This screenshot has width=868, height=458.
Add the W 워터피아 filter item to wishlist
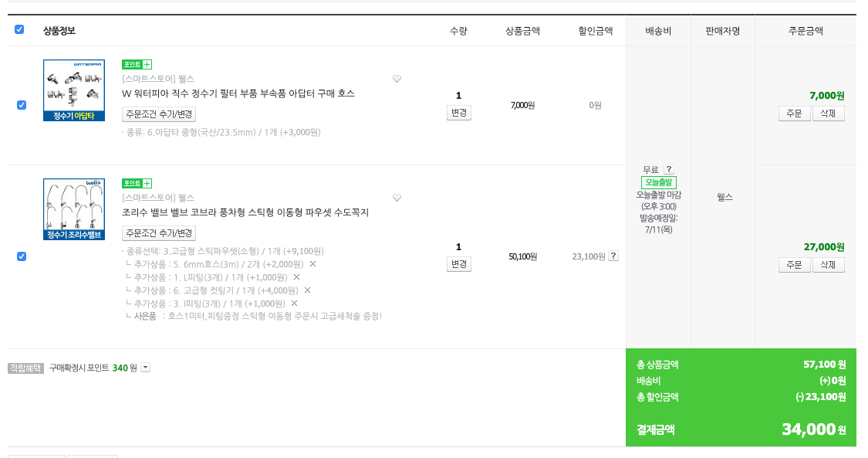tap(397, 79)
